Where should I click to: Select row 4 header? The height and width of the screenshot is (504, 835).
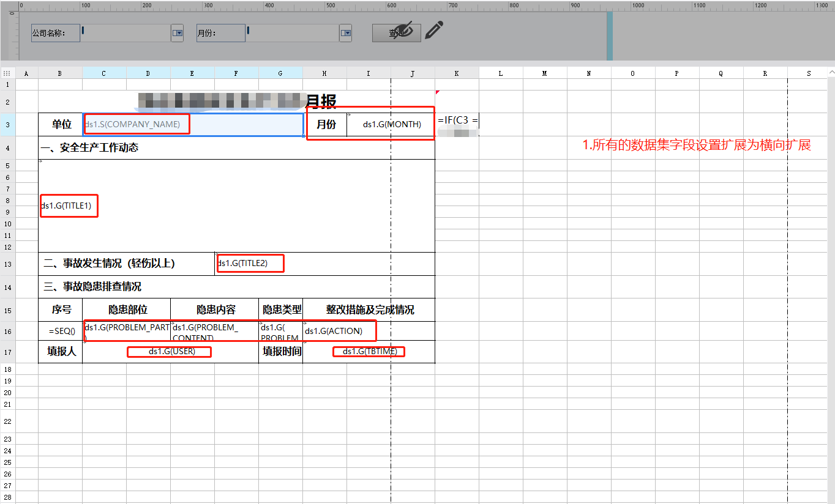7,147
